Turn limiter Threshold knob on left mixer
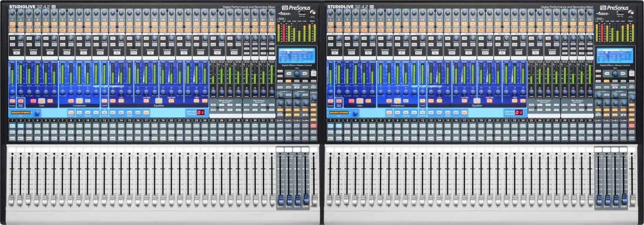Screen dimensions: 644x225 pyautogui.click(x=104, y=92)
